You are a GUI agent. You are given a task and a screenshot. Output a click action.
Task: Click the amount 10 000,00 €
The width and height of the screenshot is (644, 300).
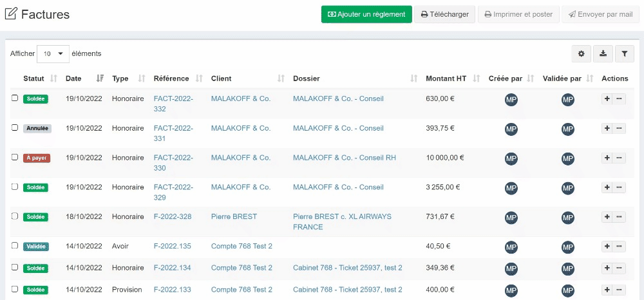click(x=445, y=158)
